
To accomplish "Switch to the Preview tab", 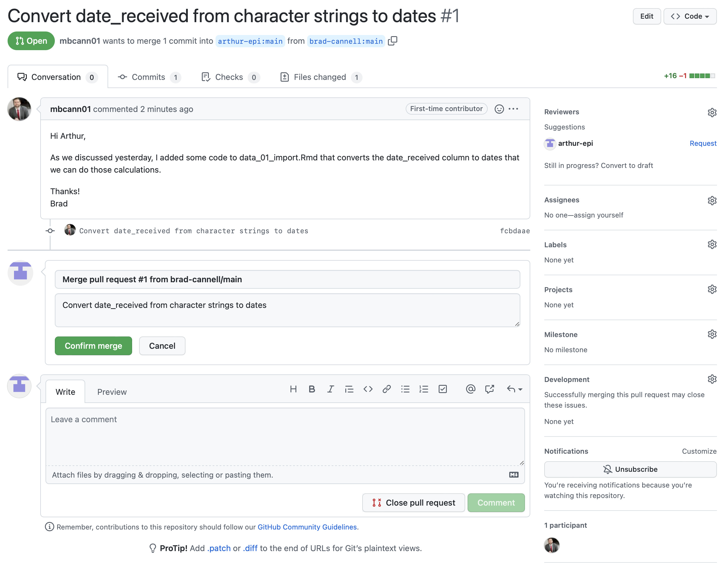I will coord(112,392).
